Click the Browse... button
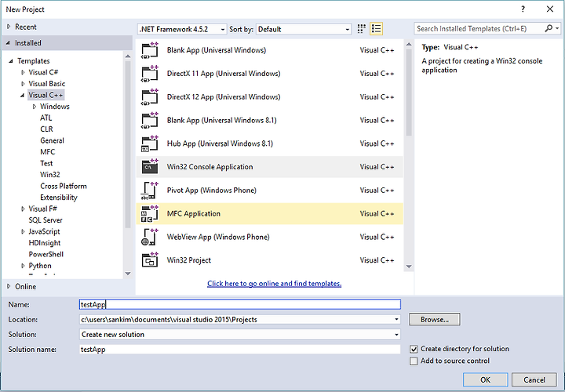The height and width of the screenshot is (392, 565). 435,319
